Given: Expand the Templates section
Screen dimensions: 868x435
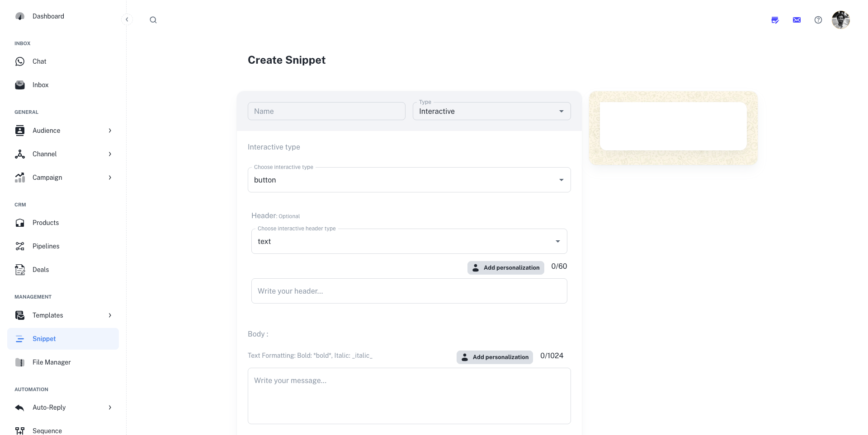Looking at the screenshot, I should click(x=110, y=315).
